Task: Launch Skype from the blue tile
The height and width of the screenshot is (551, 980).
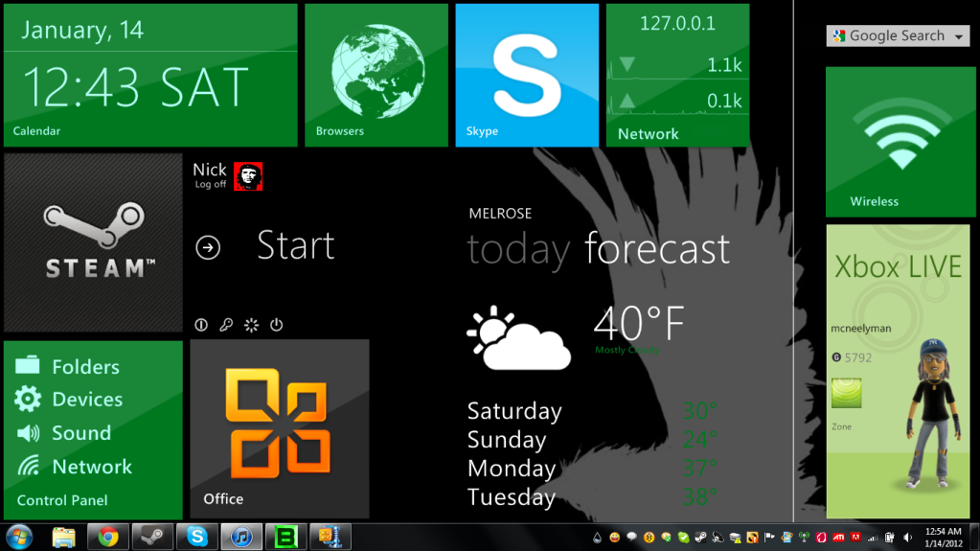Action: (527, 75)
